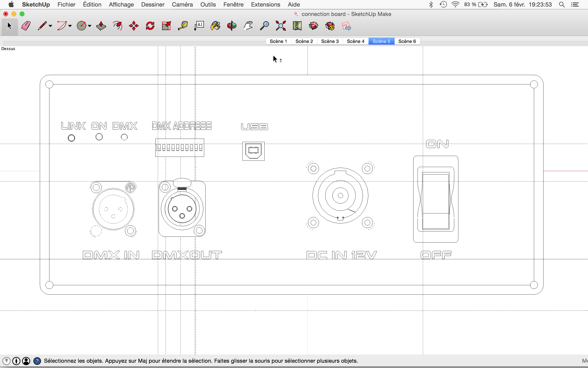Click the LINK LED circle in drawing
This screenshot has height=368, width=588.
[71, 138]
